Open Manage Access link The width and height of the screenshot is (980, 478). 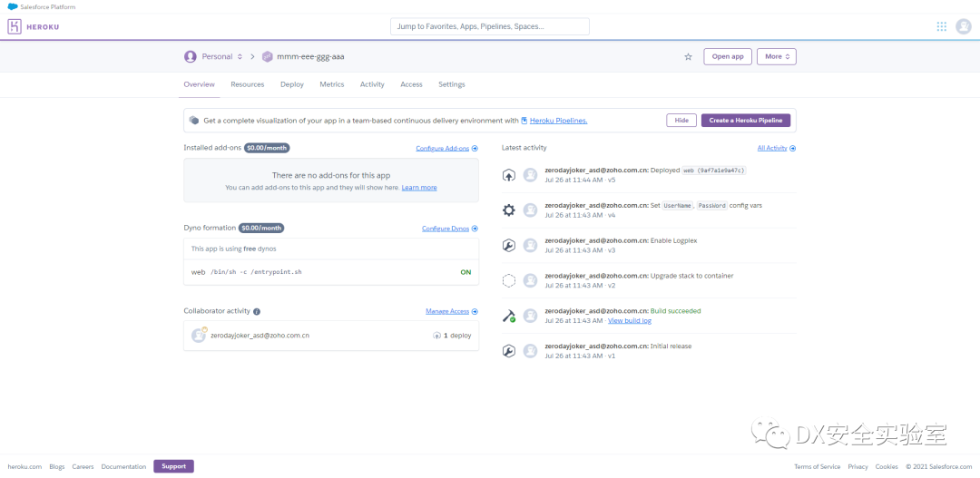tap(446, 311)
